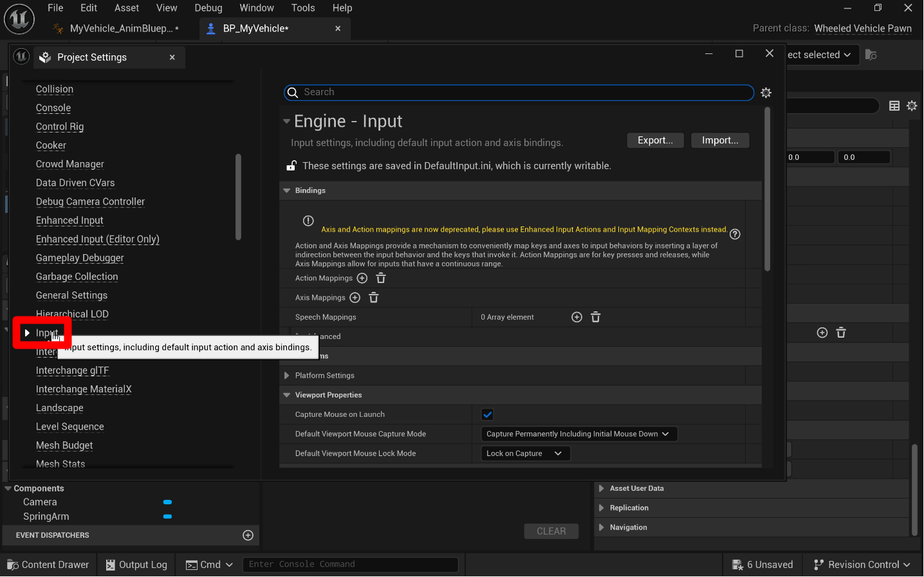Image resolution: width=924 pixels, height=577 pixels.
Task: Toggle Camera component variable indicator
Action: point(167,502)
